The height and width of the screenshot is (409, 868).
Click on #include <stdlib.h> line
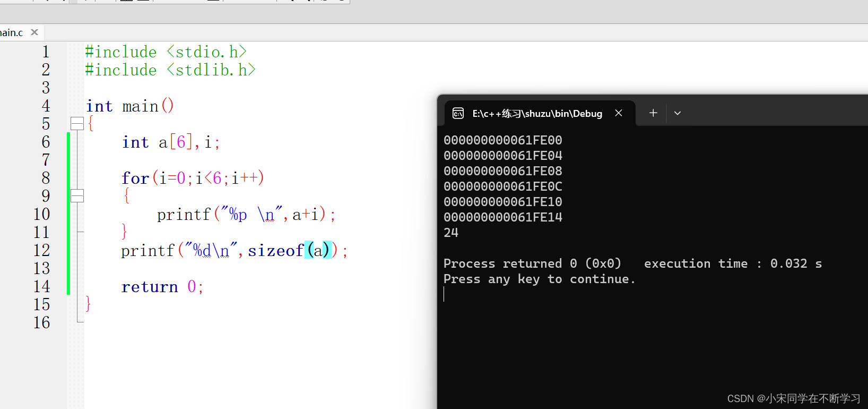click(170, 70)
